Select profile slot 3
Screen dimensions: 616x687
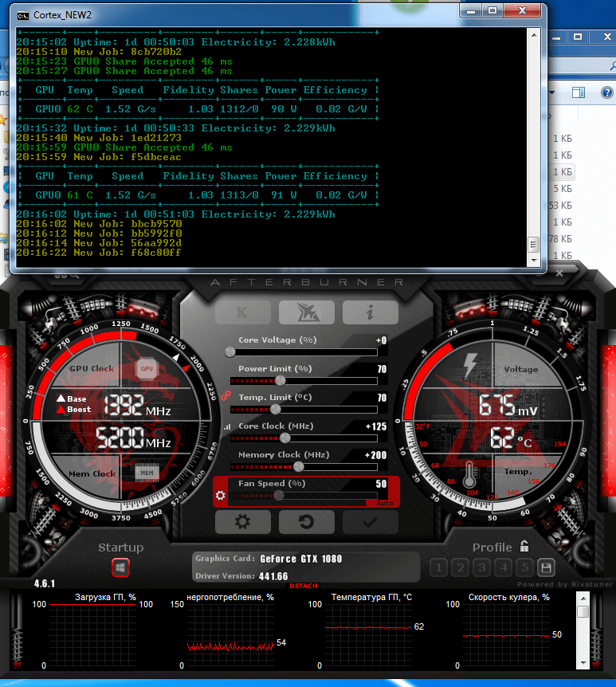pos(481,567)
